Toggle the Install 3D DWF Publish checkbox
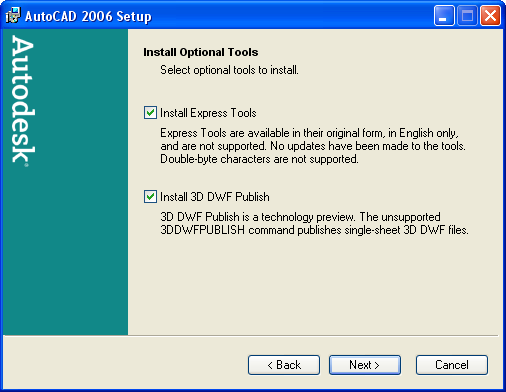Image resolution: width=506 pixels, height=392 pixels. pyautogui.click(x=150, y=197)
